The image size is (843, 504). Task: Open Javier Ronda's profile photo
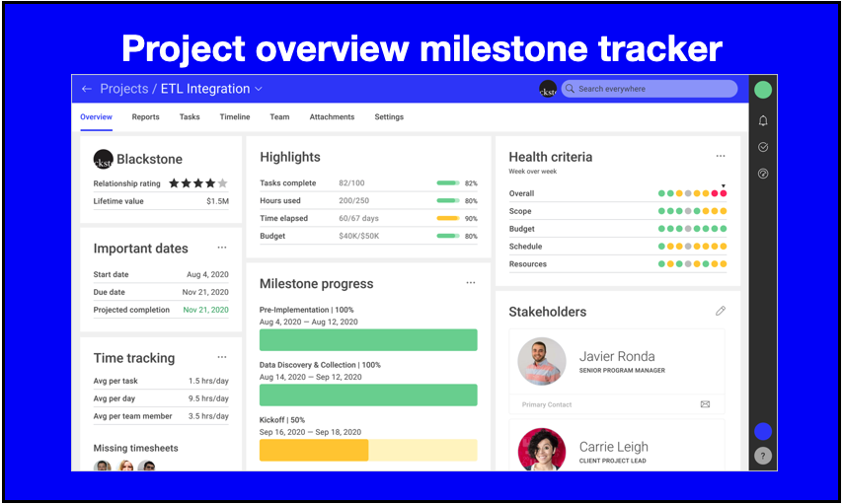(541, 361)
